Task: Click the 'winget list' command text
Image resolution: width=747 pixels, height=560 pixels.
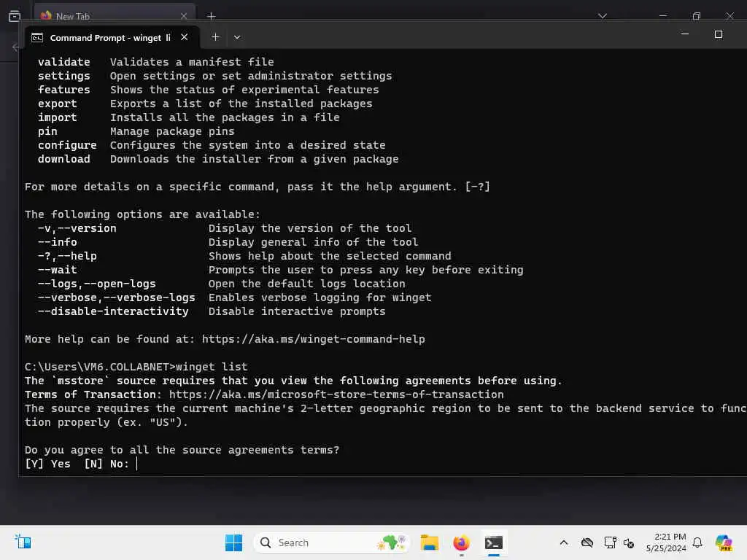Action: point(212,367)
